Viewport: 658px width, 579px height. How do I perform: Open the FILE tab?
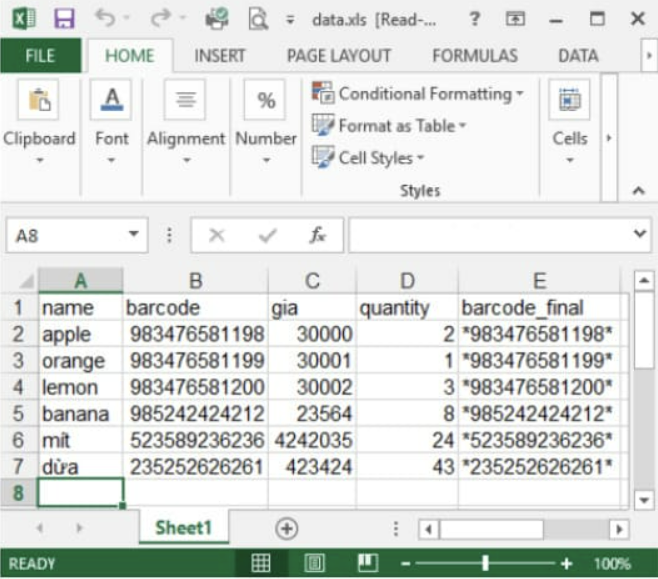[x=41, y=55]
